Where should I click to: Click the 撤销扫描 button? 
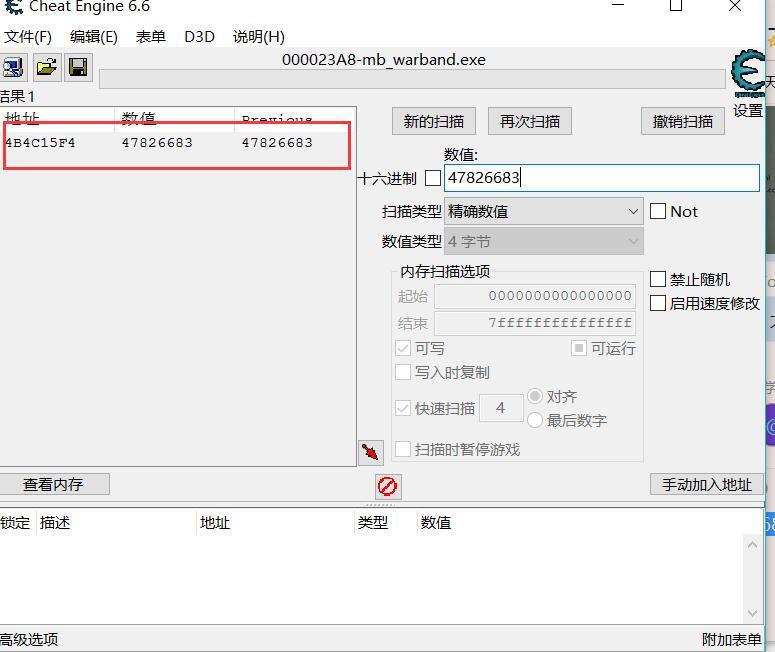683,121
